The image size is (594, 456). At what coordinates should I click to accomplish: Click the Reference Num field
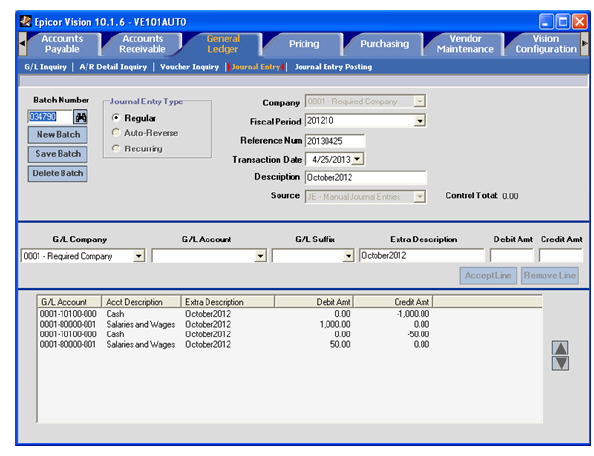(335, 141)
